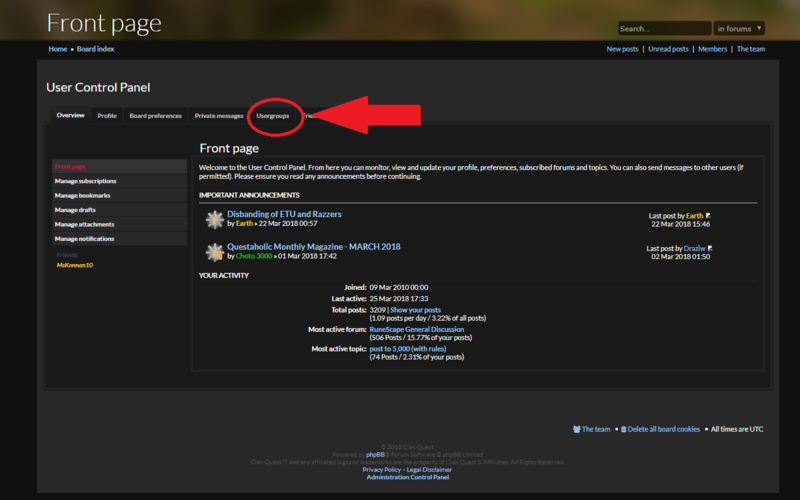Screen dimensions: 800x500
Task: View New posts link
Action: coord(622,49)
